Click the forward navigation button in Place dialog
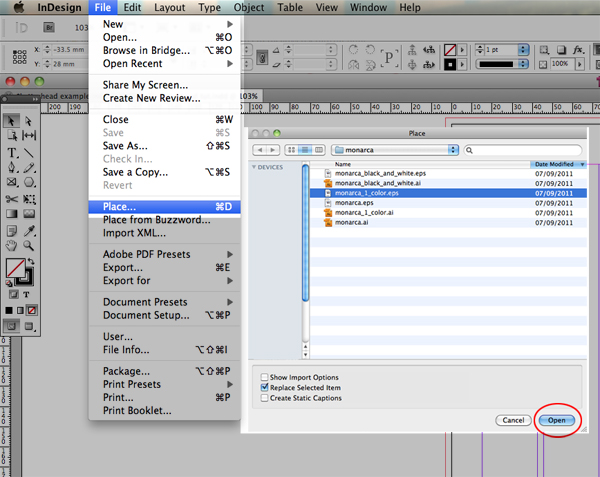This screenshot has height=477, width=600. click(x=273, y=150)
